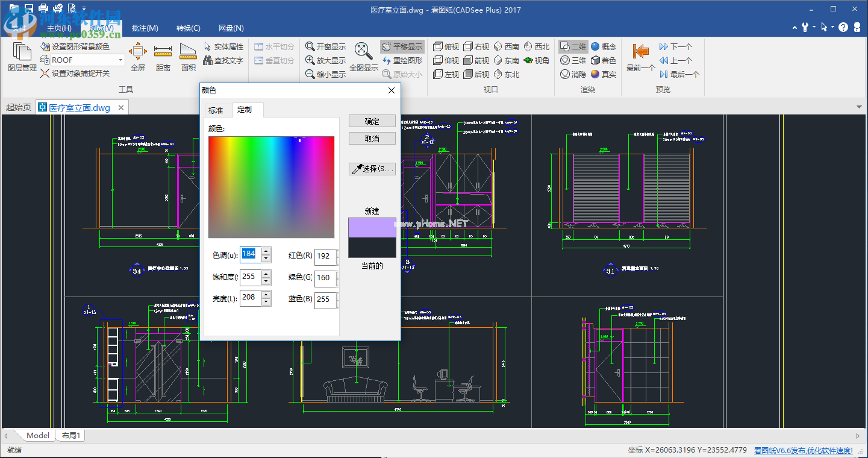Image resolution: width=868 pixels, height=458 pixels.
Task: Switch to 后视 back view
Action: click(x=476, y=74)
